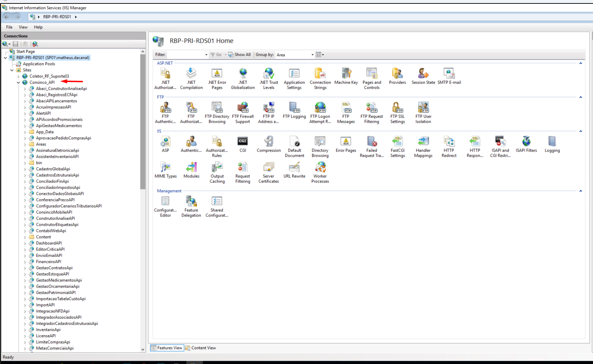Open FTP SSL Settings feature
The height and width of the screenshot is (364, 593).
point(398,113)
